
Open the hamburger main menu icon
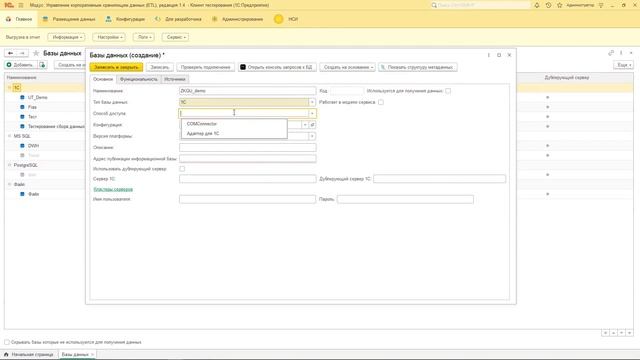click(21, 5)
